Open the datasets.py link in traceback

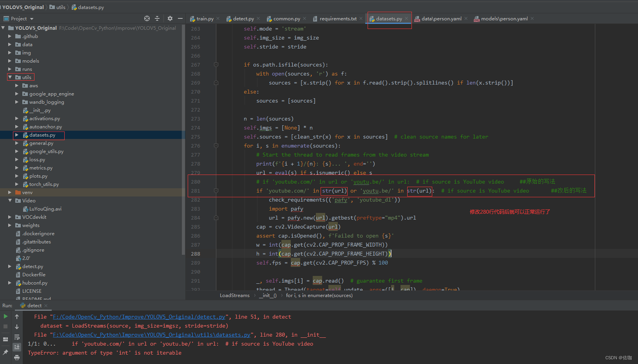tap(151, 335)
